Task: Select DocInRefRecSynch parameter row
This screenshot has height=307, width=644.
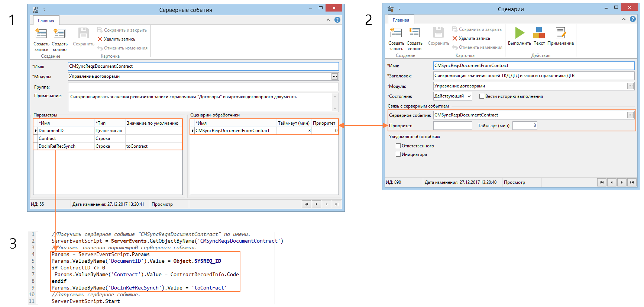Action: (108, 146)
